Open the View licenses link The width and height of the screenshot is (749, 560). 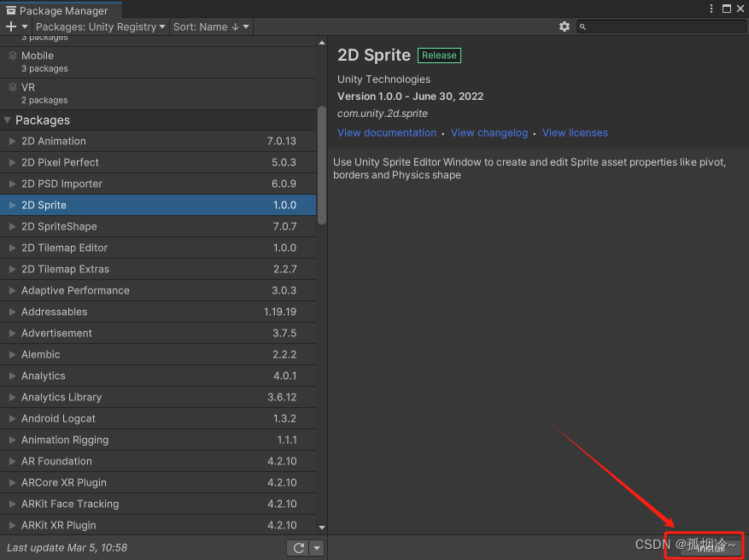pos(575,132)
